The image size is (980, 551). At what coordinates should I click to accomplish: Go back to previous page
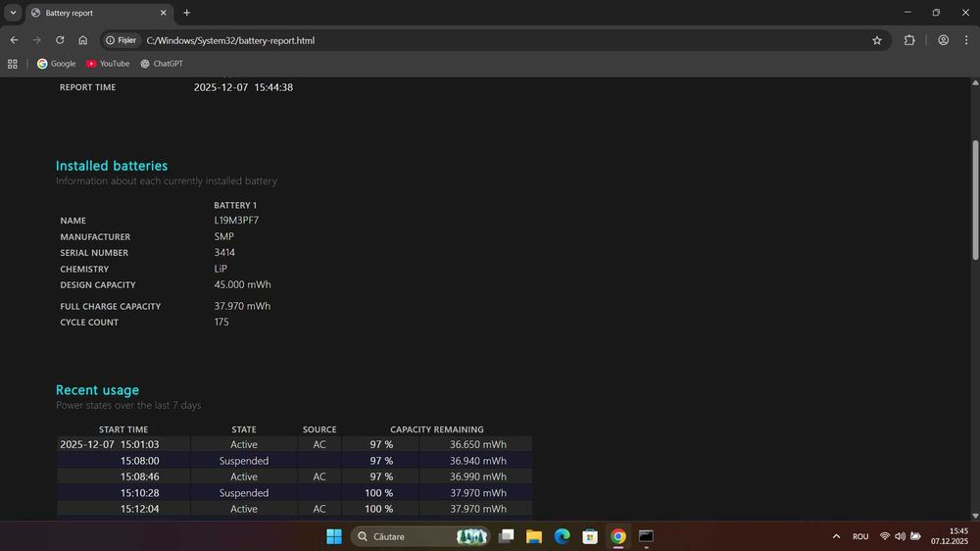coord(15,40)
